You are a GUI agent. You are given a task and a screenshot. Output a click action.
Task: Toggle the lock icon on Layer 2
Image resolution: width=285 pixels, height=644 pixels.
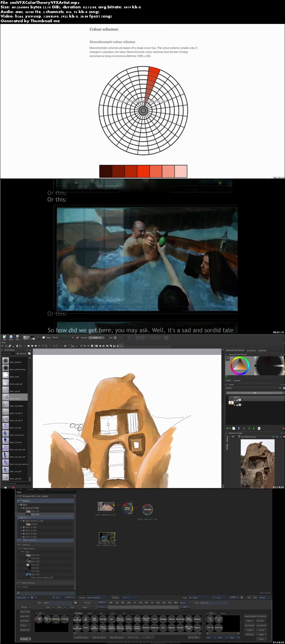(237, 400)
